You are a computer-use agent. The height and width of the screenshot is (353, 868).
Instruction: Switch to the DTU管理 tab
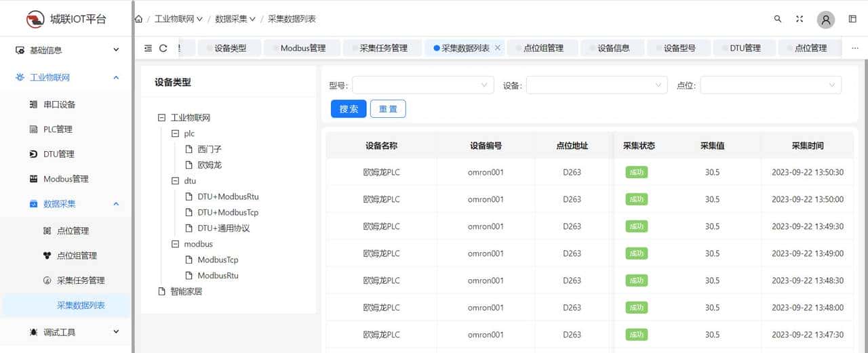[x=745, y=48]
